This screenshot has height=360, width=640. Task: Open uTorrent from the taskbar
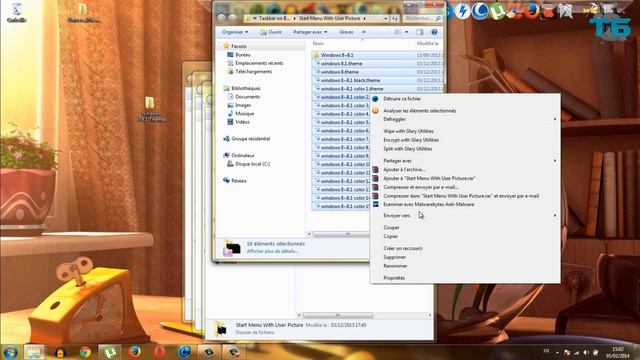pos(109,351)
